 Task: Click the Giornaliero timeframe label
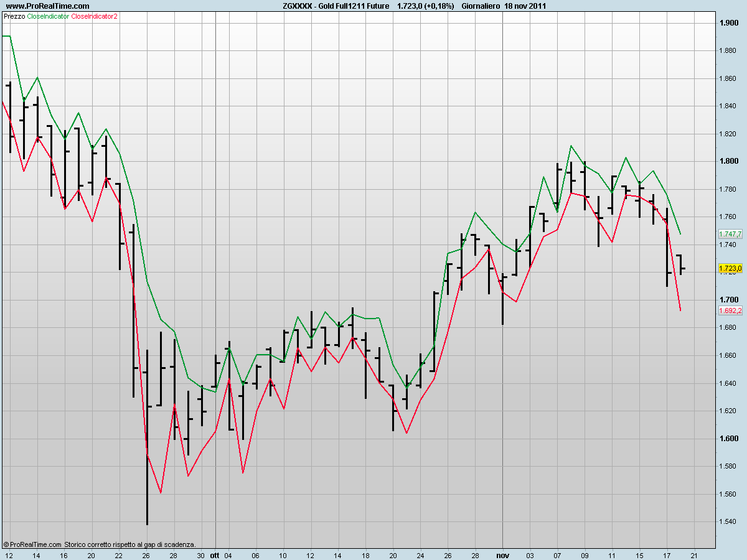pyautogui.click(x=481, y=6)
